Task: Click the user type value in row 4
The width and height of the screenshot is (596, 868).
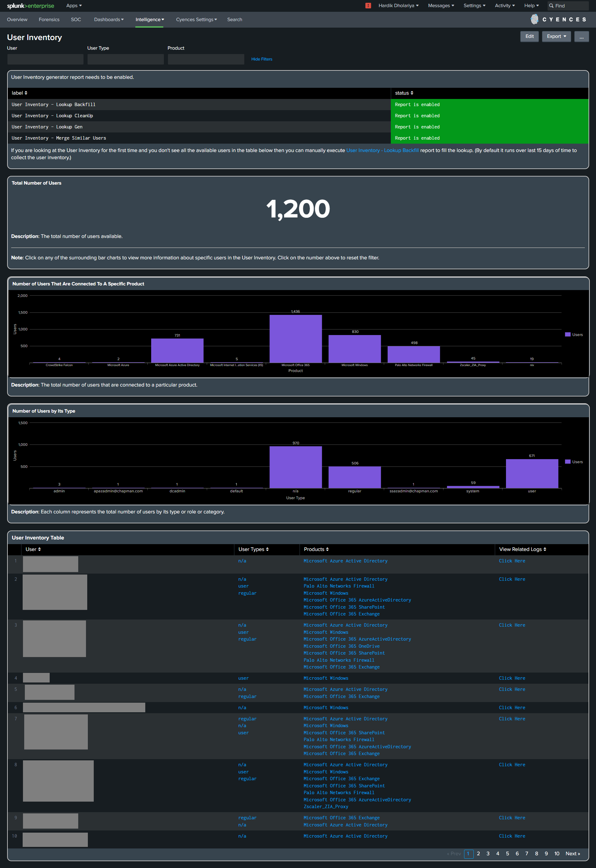Action: coord(243,678)
